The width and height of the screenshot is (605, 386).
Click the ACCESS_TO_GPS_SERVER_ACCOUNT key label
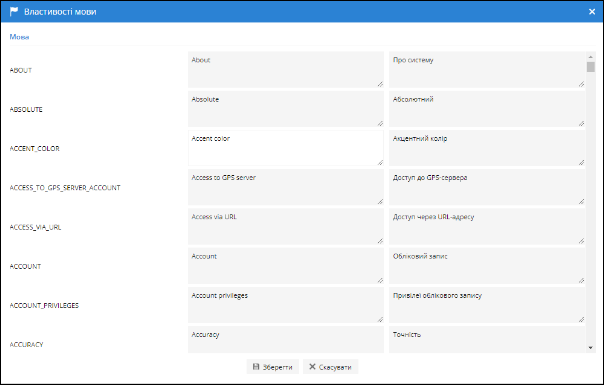[x=65, y=188]
